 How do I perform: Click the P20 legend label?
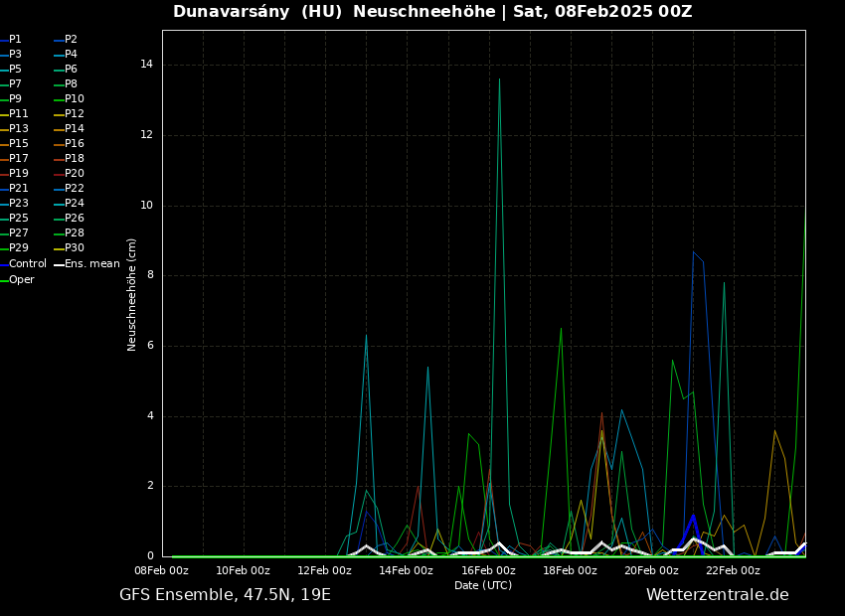(75, 174)
